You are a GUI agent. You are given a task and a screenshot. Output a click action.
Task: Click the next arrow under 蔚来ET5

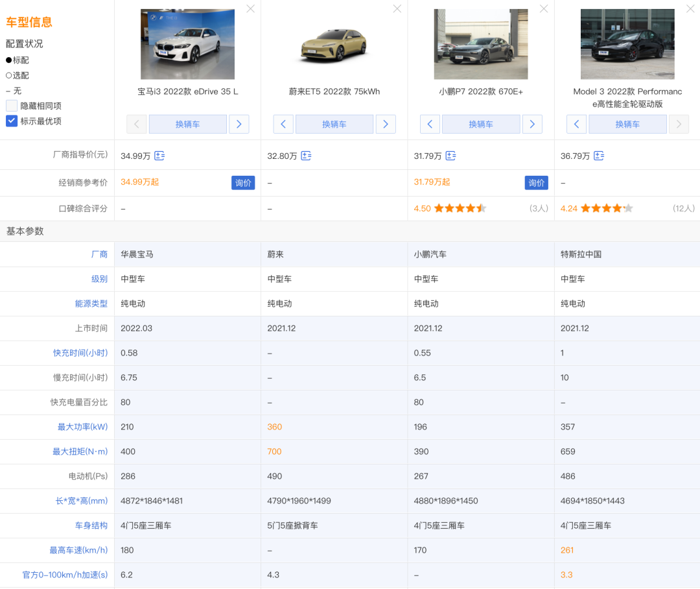click(386, 125)
